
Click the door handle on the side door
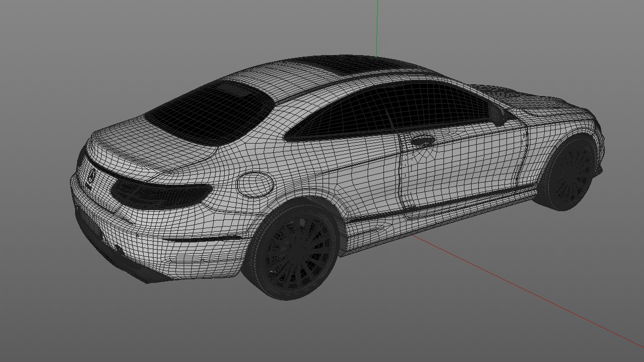[x=423, y=141]
